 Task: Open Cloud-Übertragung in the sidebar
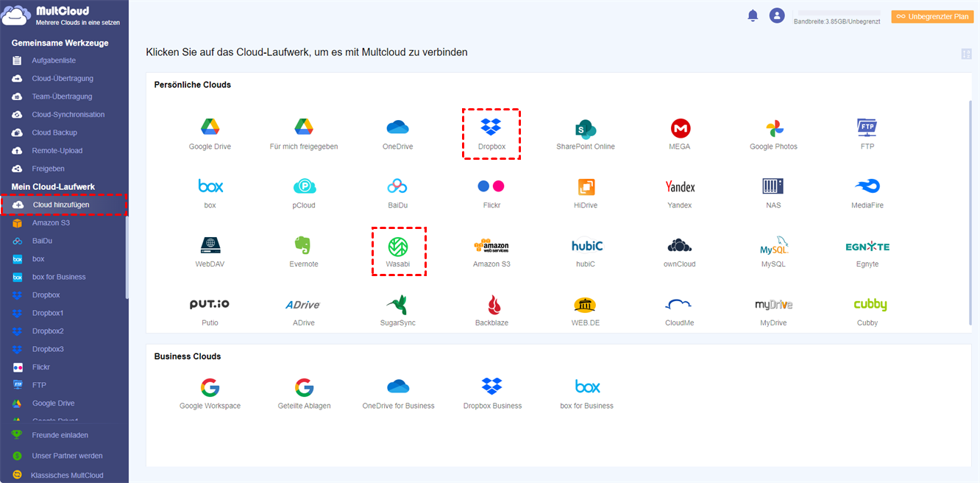click(64, 79)
